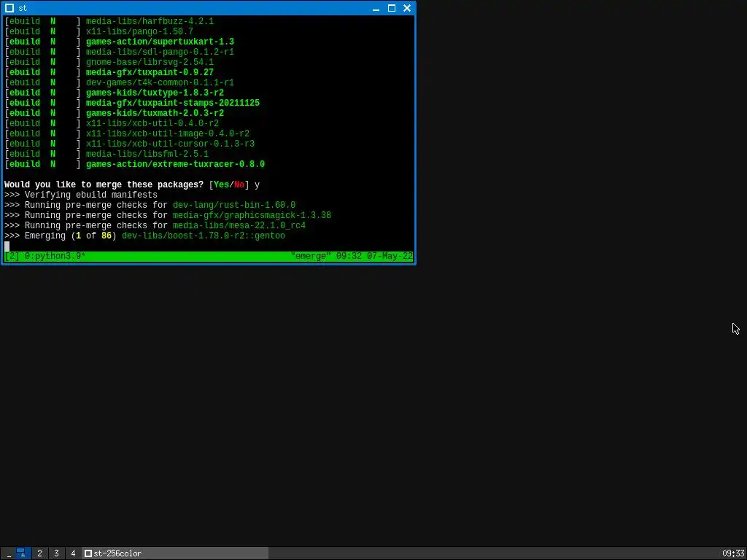Click the tmux status text '"emerge"'
This screenshot has height=560, width=747.
(x=311, y=256)
